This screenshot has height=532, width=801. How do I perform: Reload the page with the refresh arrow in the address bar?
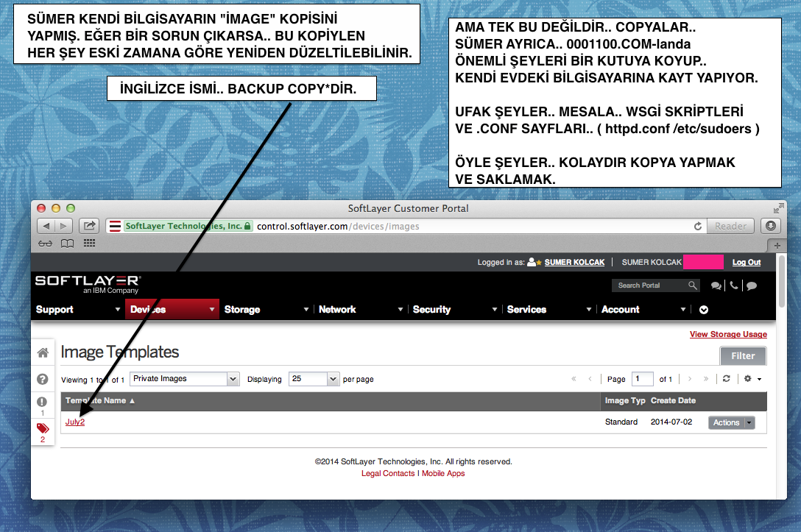698,226
